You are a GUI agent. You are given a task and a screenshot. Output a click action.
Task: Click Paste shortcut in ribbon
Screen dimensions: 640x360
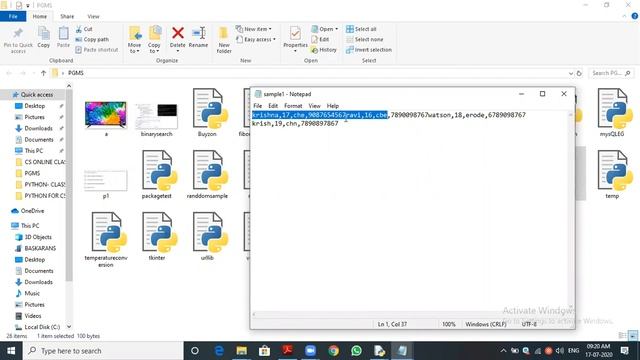(97, 50)
